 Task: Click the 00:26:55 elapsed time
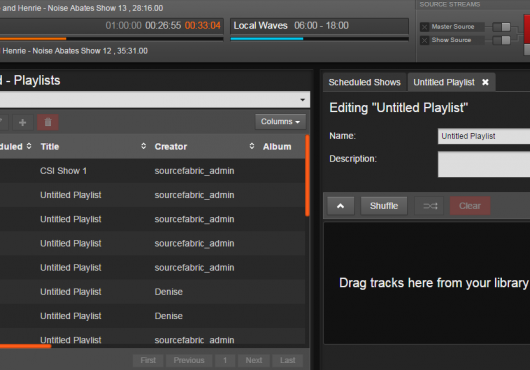[x=163, y=26]
